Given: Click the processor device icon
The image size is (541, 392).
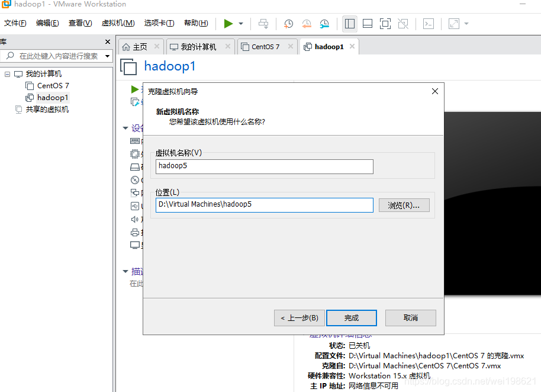Looking at the screenshot, I should coord(135,154).
